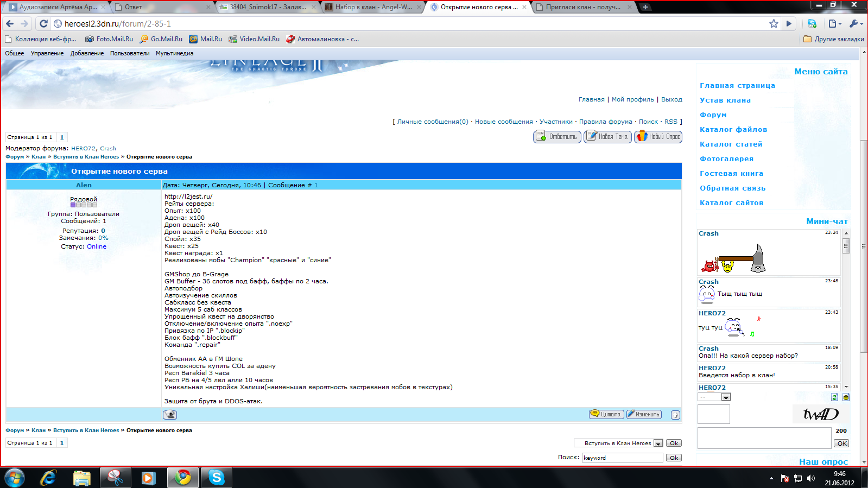Viewport: 868px width, 488px height.
Task: Click the mini-chat refresh icon
Action: tap(834, 397)
